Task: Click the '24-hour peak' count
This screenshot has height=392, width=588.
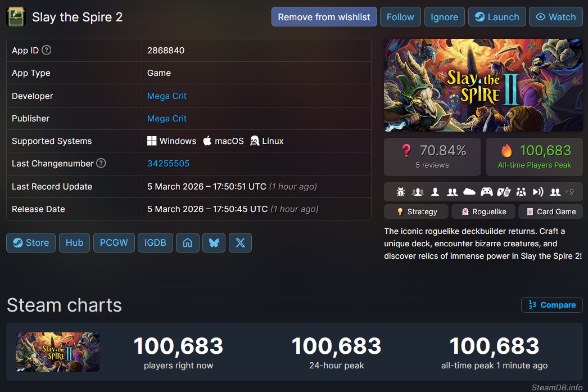Action: 336,346
